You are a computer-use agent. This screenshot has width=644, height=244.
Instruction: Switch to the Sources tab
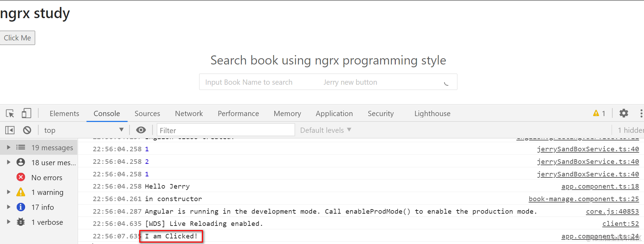[147, 113]
